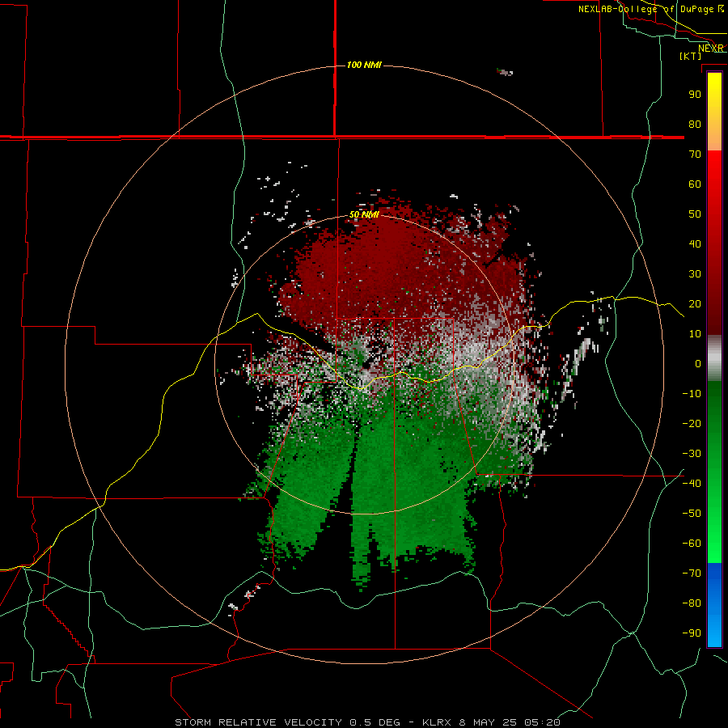Click the -30 value on velocity scale
Screen dimensions: 728x728
click(x=692, y=454)
